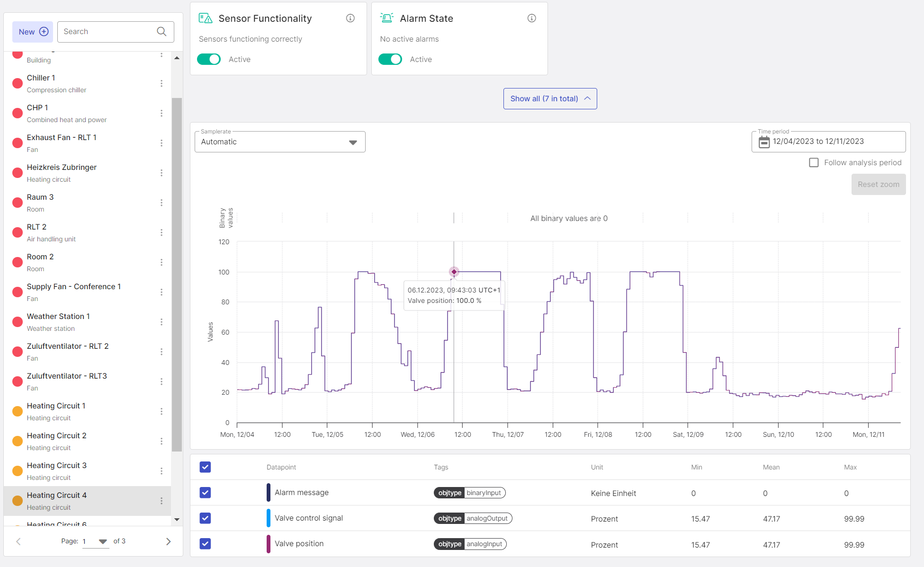
Task: Go to previous page of the list
Action: pos(18,541)
